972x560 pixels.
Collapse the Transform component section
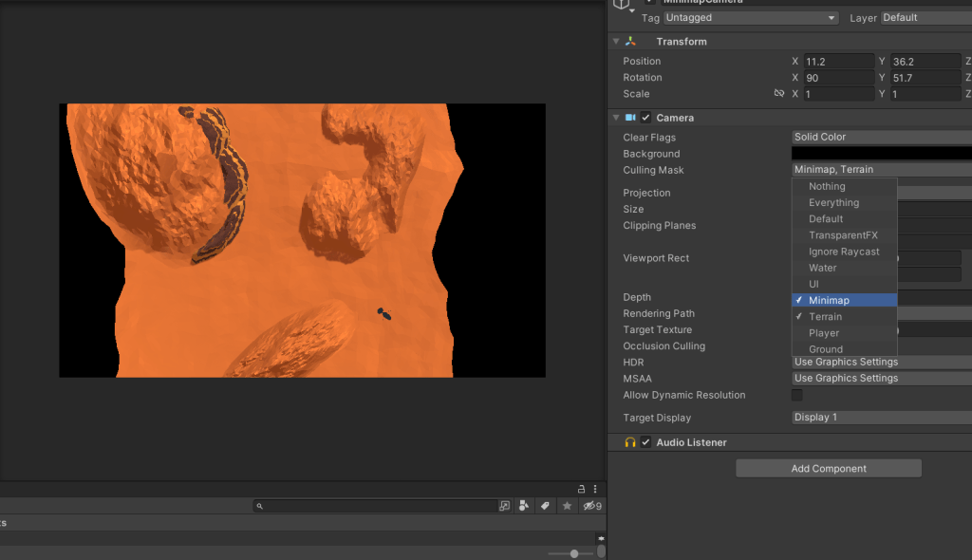pyautogui.click(x=615, y=41)
